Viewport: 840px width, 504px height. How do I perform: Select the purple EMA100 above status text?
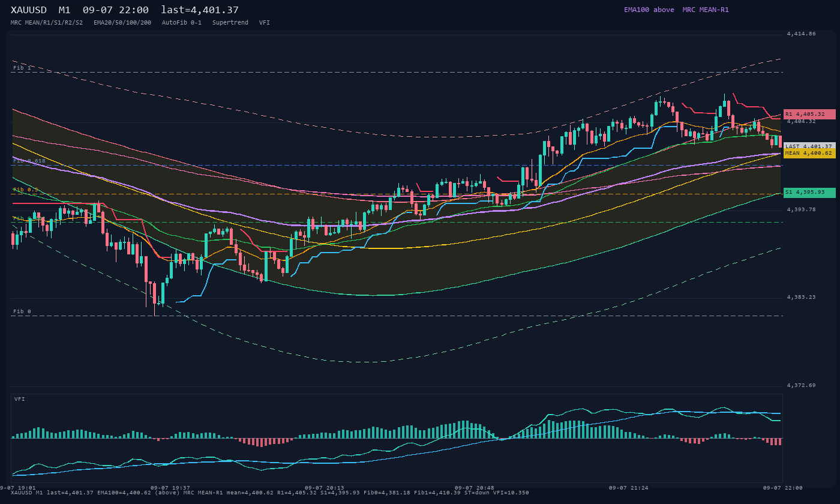point(649,10)
